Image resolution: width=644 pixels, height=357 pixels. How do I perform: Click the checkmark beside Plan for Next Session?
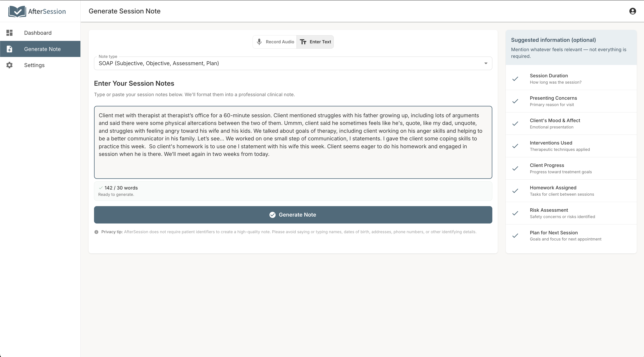point(515,235)
